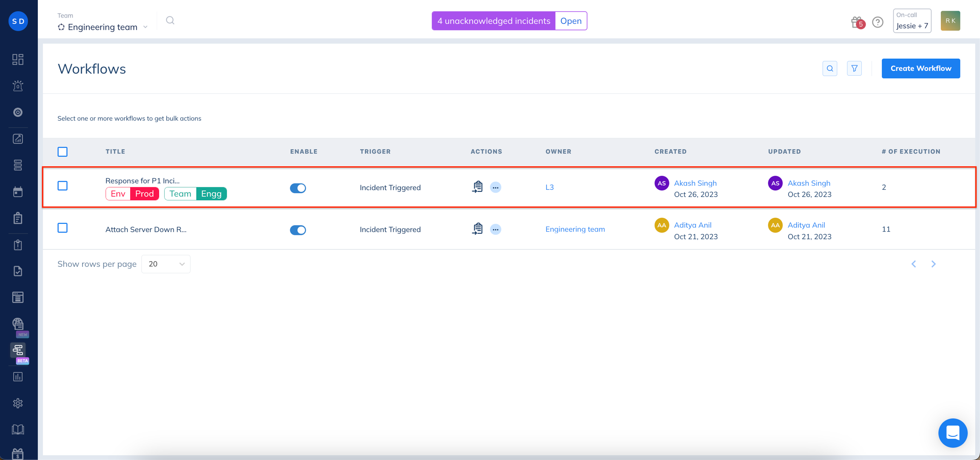The image size is (980, 460).
Task: Open the billing gift icon at sidebar bottom
Action: tap(18, 454)
